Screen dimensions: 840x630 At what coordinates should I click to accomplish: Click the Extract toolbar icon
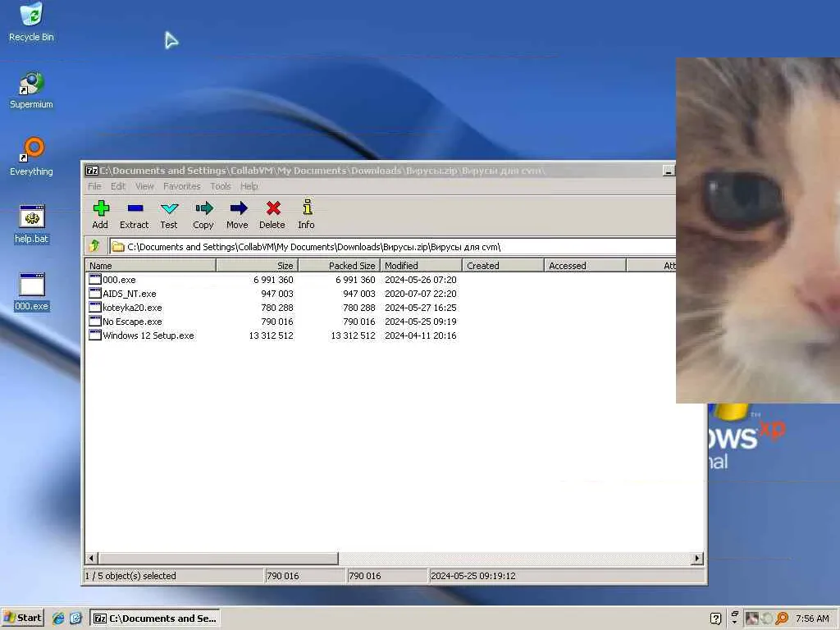click(135, 208)
